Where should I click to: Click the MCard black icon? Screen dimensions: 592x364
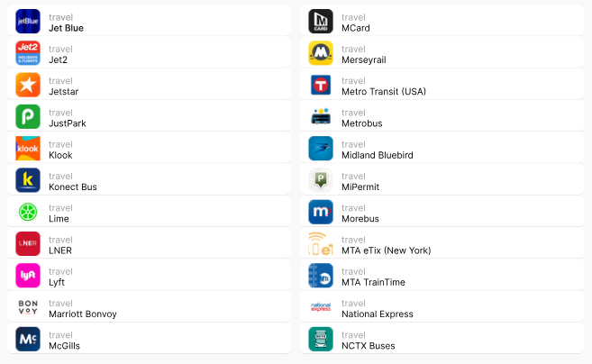(x=321, y=22)
